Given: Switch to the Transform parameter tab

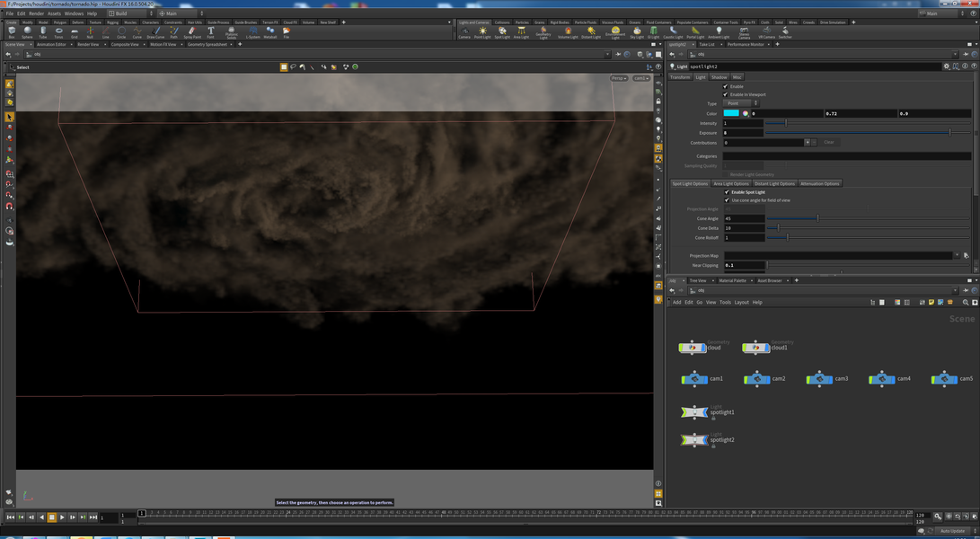Looking at the screenshot, I should (x=680, y=77).
